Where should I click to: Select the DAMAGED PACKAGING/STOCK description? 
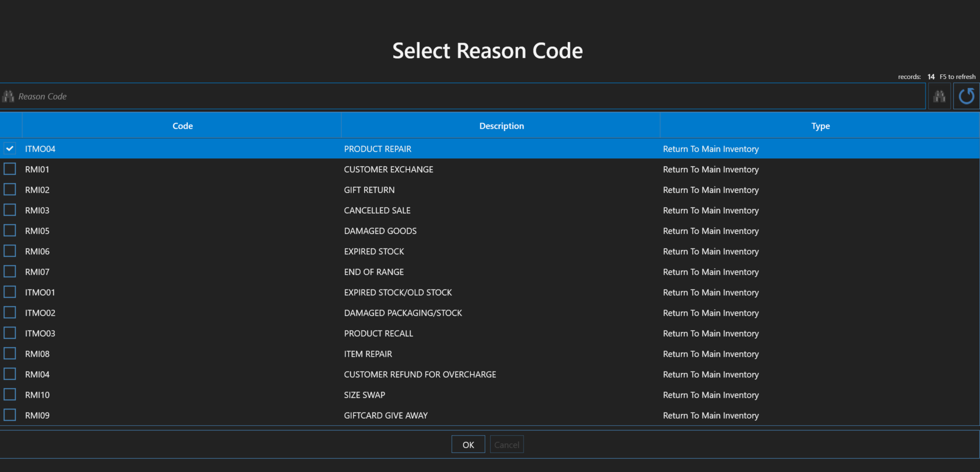(x=403, y=313)
